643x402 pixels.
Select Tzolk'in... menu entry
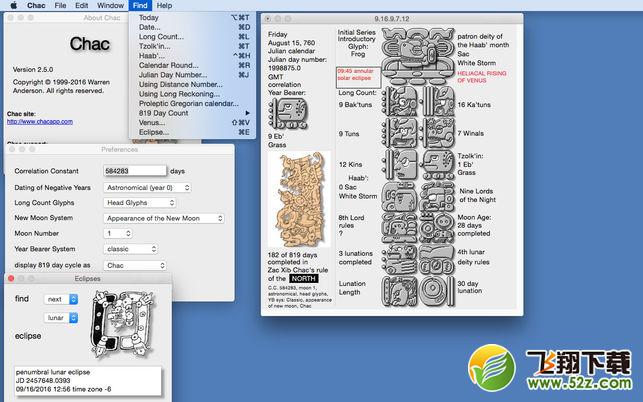click(x=194, y=46)
